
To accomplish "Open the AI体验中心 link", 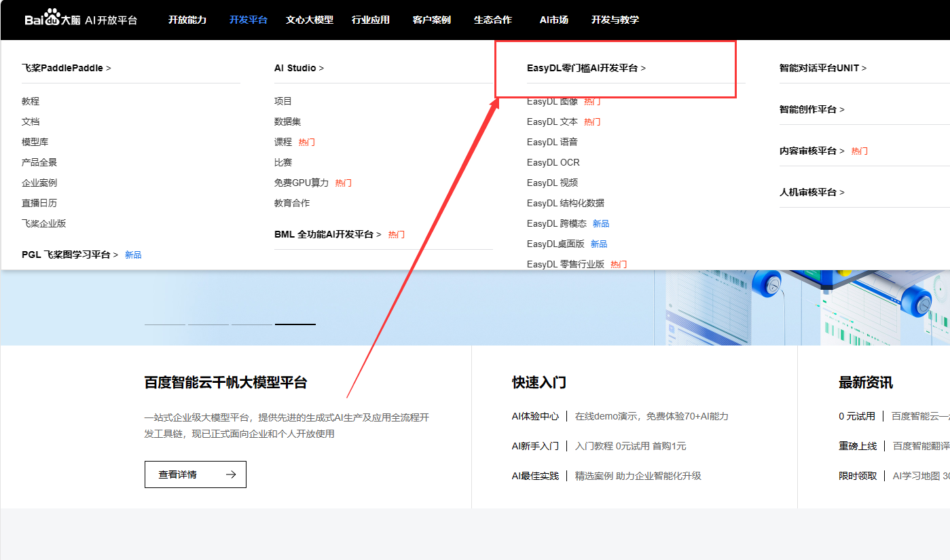I will [x=536, y=416].
